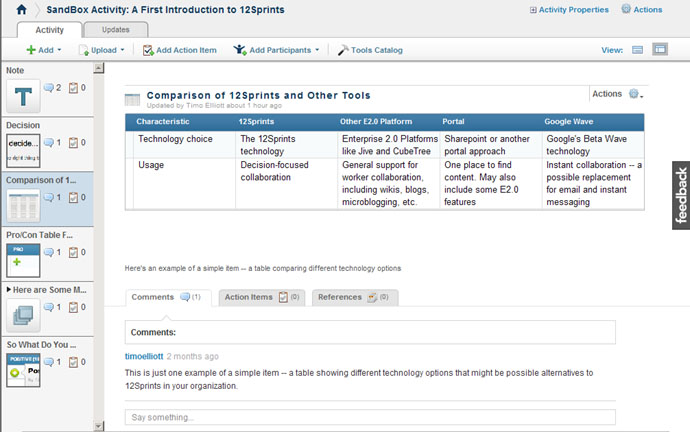The image size is (690, 432).
Task: Click the gear icon beside item Actions
Action: (634, 94)
